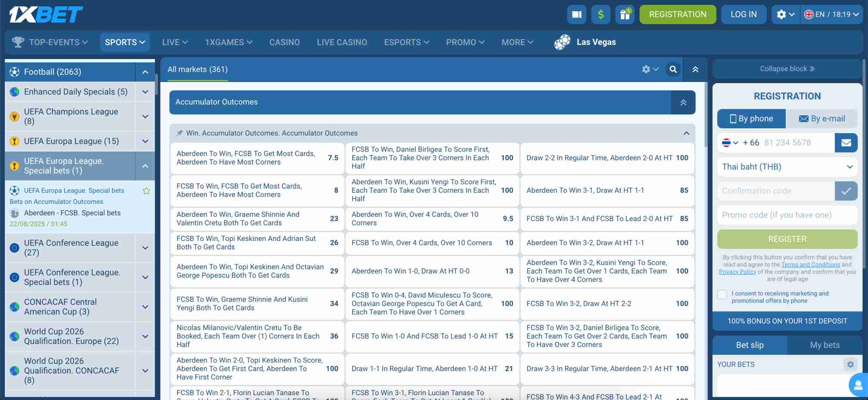
Task: Click Collapse block button
Action: click(787, 69)
